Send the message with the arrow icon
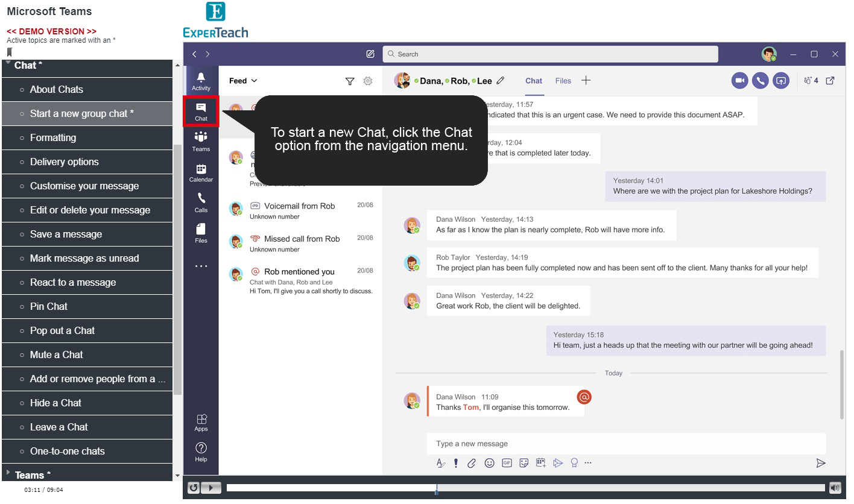 (820, 463)
